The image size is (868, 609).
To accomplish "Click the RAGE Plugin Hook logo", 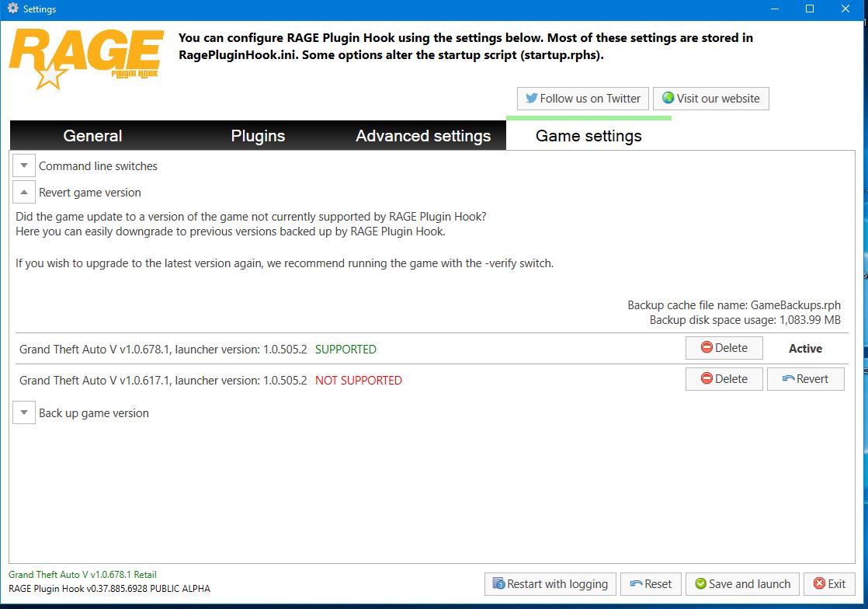I will pos(86,59).
